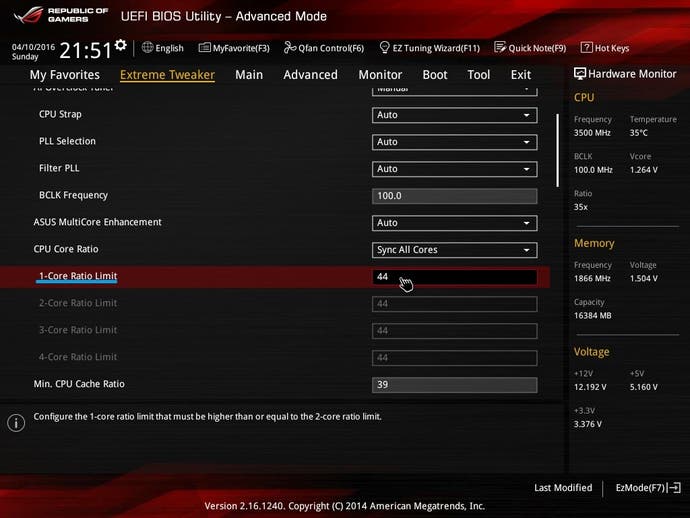
Task: Select the 1-Core Ratio Limit label
Action: pyautogui.click(x=78, y=276)
